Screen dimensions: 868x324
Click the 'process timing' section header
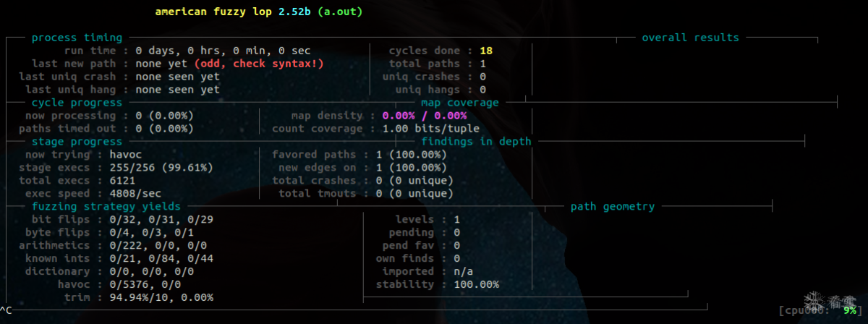click(77, 38)
